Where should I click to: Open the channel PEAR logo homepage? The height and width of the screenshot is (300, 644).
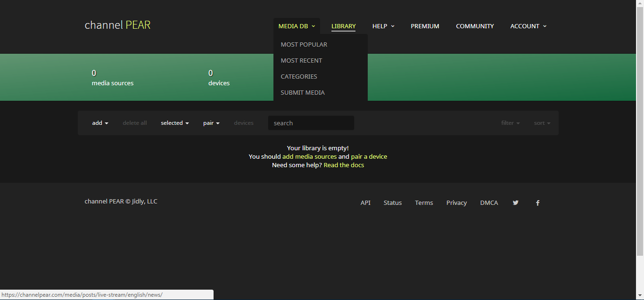point(117,25)
